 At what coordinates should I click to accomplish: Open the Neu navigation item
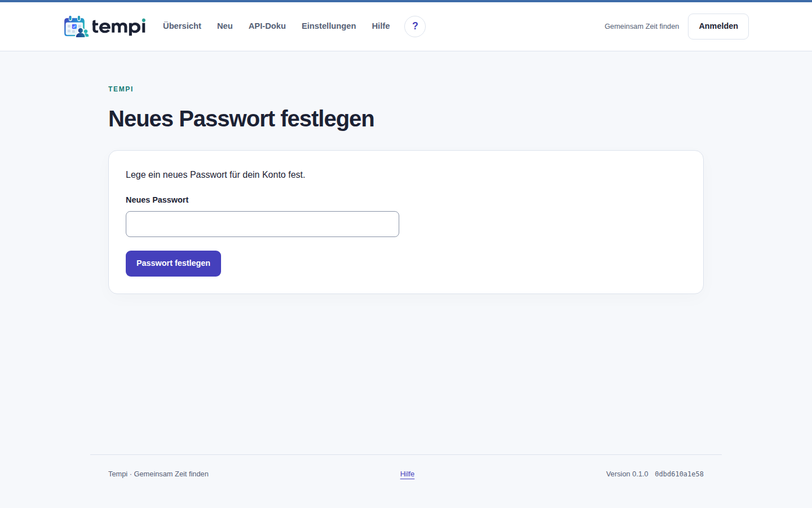(x=225, y=26)
